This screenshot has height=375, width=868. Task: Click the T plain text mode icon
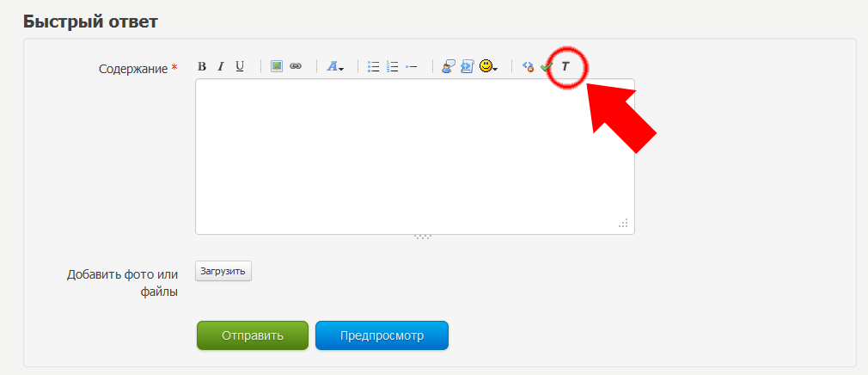pos(565,67)
